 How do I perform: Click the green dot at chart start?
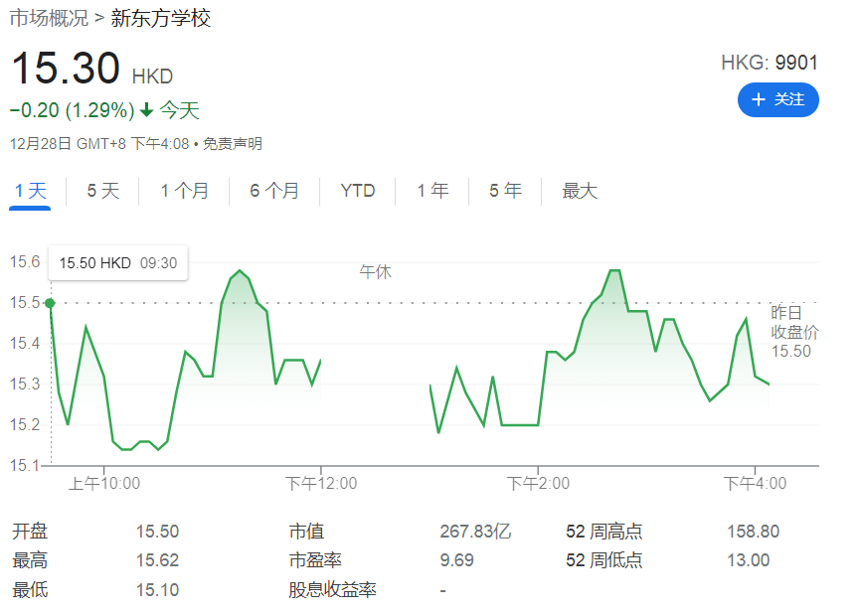click(x=50, y=302)
